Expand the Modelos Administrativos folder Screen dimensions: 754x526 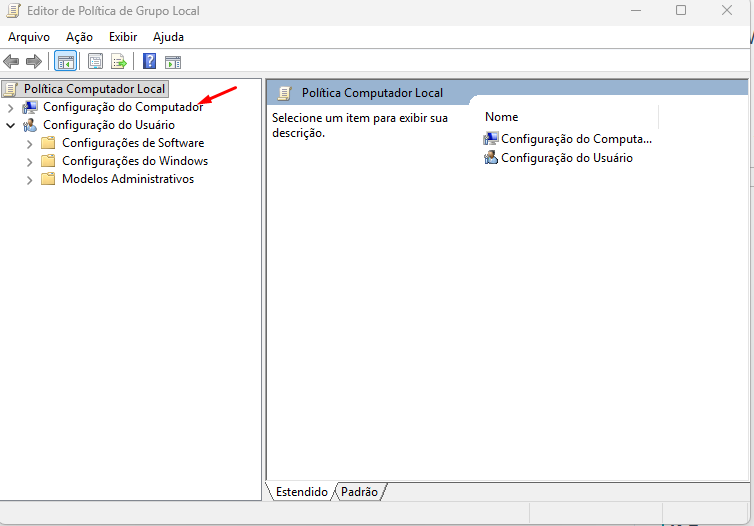(30, 180)
